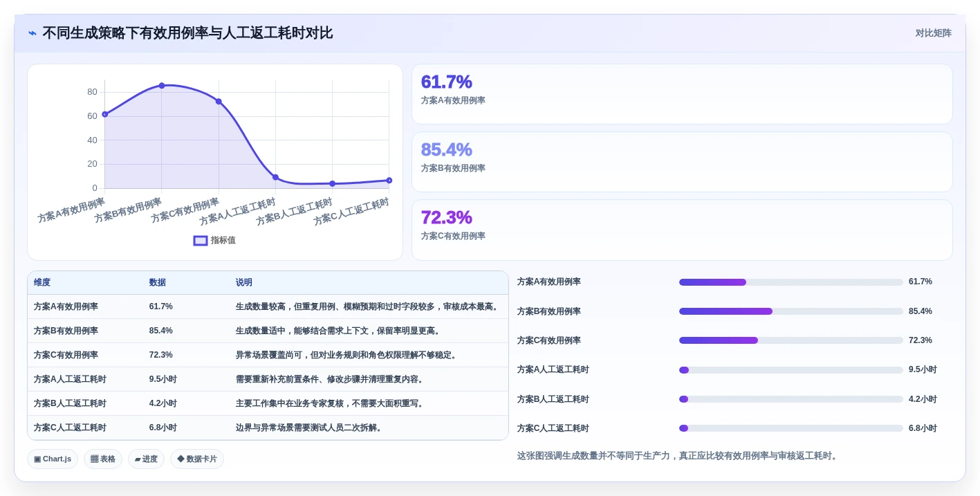The height and width of the screenshot is (496, 980).
Task: Click description starting 主要工作集中在业务专家复核
Action: [331, 403]
